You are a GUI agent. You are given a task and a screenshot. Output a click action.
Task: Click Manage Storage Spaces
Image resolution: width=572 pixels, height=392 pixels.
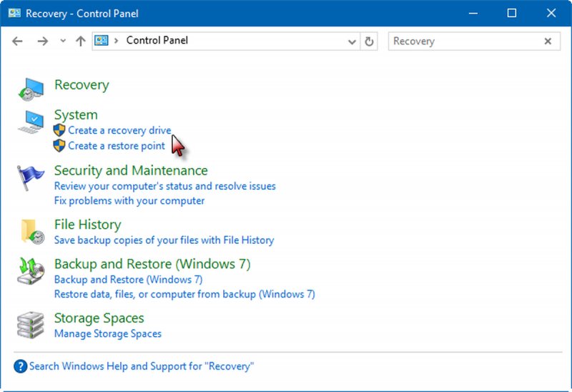click(x=108, y=333)
